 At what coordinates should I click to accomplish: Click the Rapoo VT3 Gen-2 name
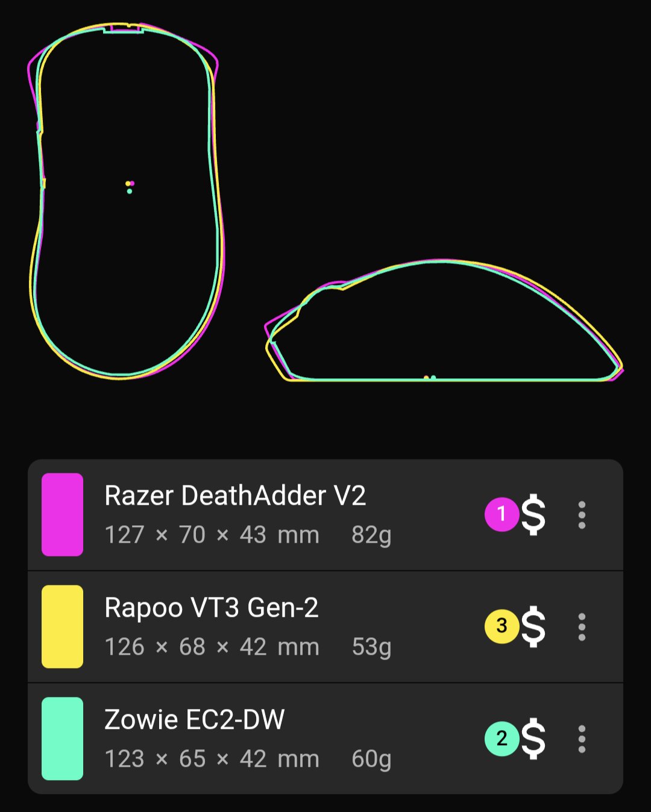pos(212,608)
